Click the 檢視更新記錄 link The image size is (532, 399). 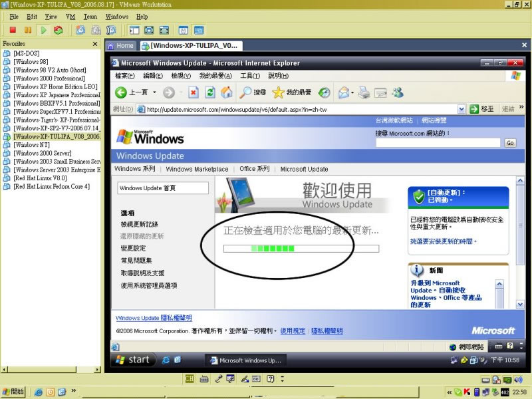[140, 224]
